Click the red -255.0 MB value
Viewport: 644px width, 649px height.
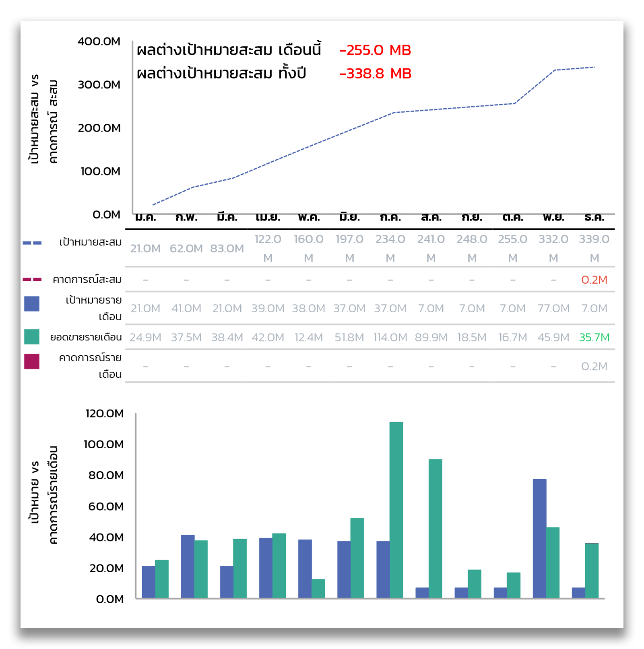(x=375, y=50)
